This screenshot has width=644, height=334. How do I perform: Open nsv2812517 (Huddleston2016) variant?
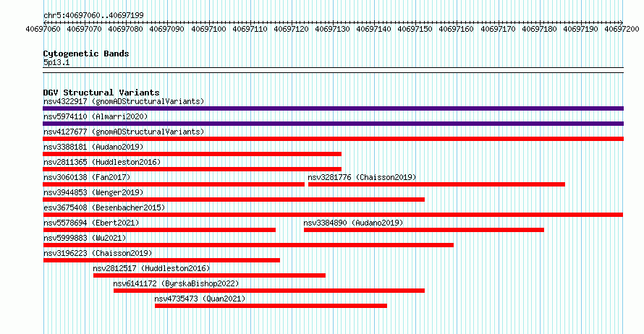point(151,268)
